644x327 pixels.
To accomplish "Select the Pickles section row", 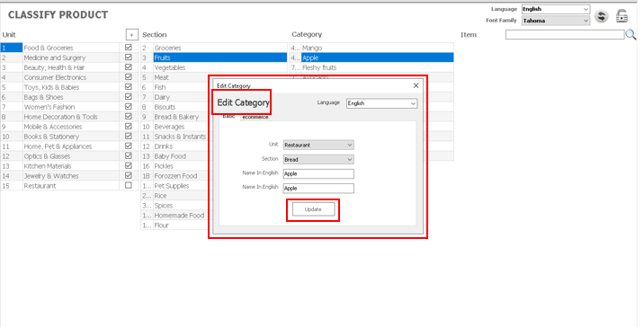I will (175, 166).
